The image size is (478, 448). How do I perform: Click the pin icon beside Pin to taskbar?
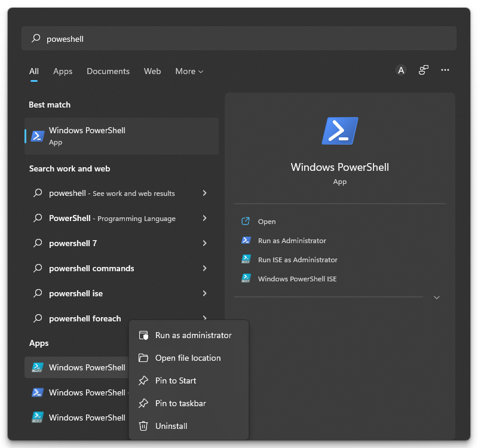tap(143, 403)
